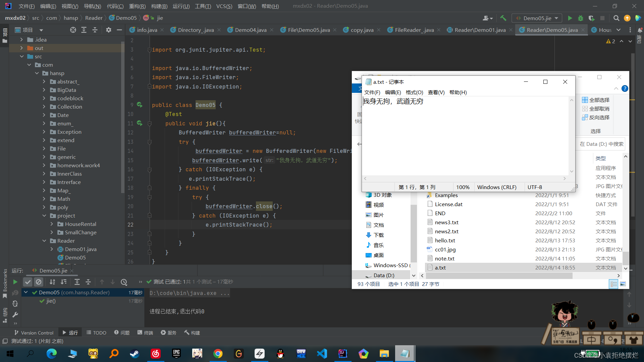This screenshot has height=362, width=644.
Task: Click the Debug bug icon
Action: tap(581, 18)
